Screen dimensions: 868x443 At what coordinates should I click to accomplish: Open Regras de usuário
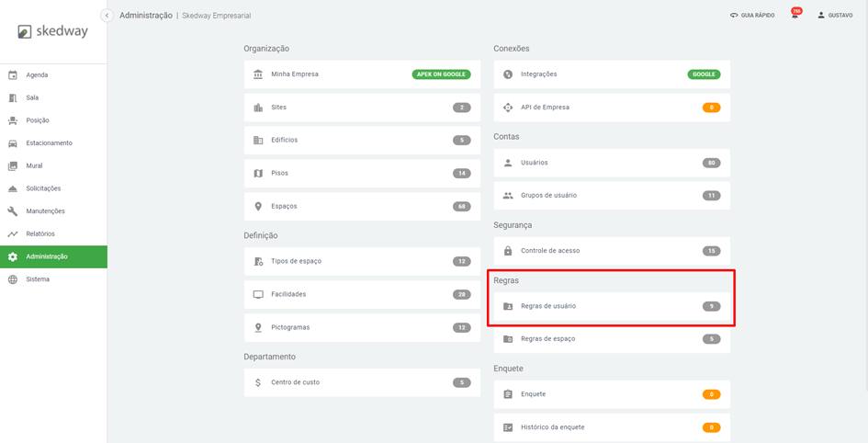pos(548,306)
